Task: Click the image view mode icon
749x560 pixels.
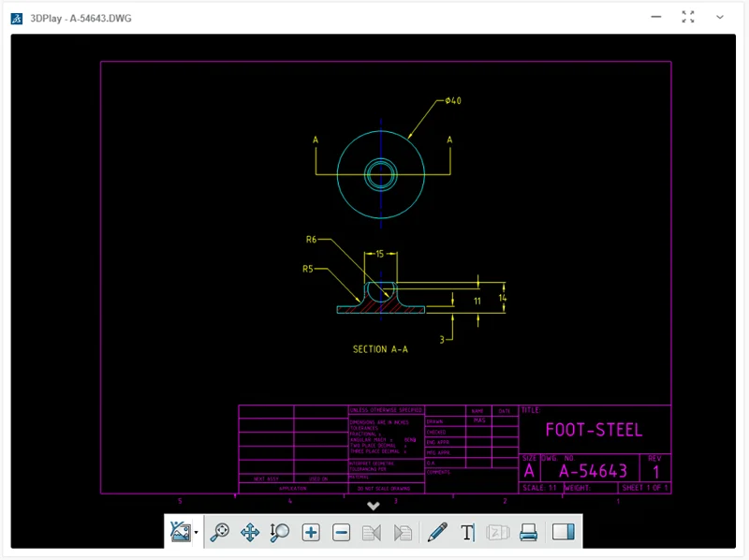Action: [181, 532]
